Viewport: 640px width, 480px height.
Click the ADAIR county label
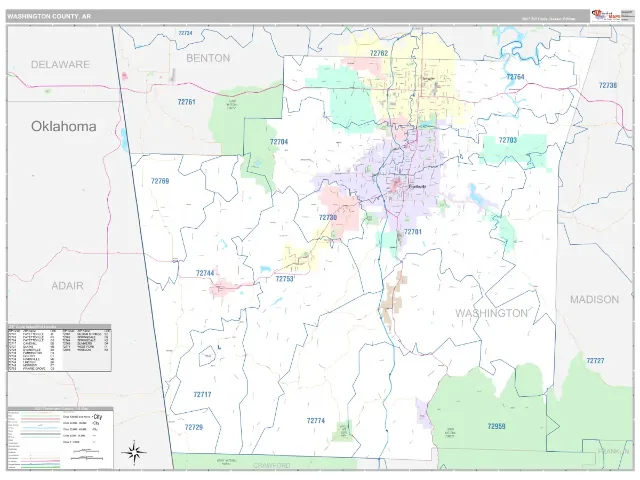click(x=67, y=286)
